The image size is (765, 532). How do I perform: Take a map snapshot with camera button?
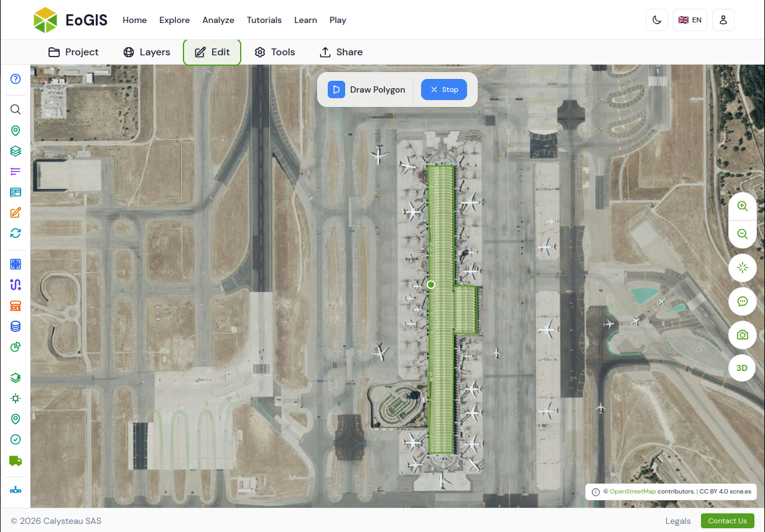[742, 335]
